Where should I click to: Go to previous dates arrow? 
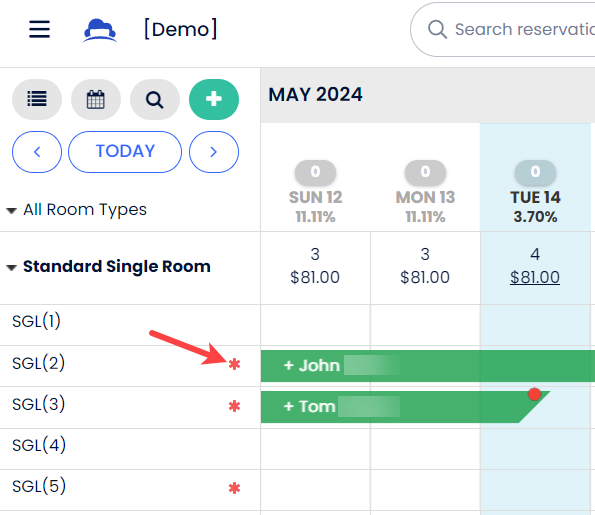pyautogui.click(x=37, y=152)
